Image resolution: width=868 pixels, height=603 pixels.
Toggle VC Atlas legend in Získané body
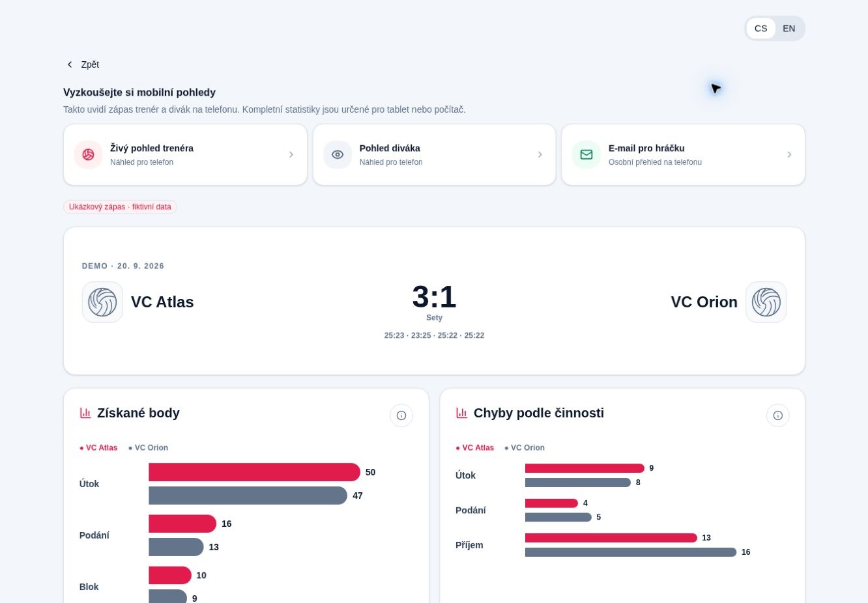[99, 448]
